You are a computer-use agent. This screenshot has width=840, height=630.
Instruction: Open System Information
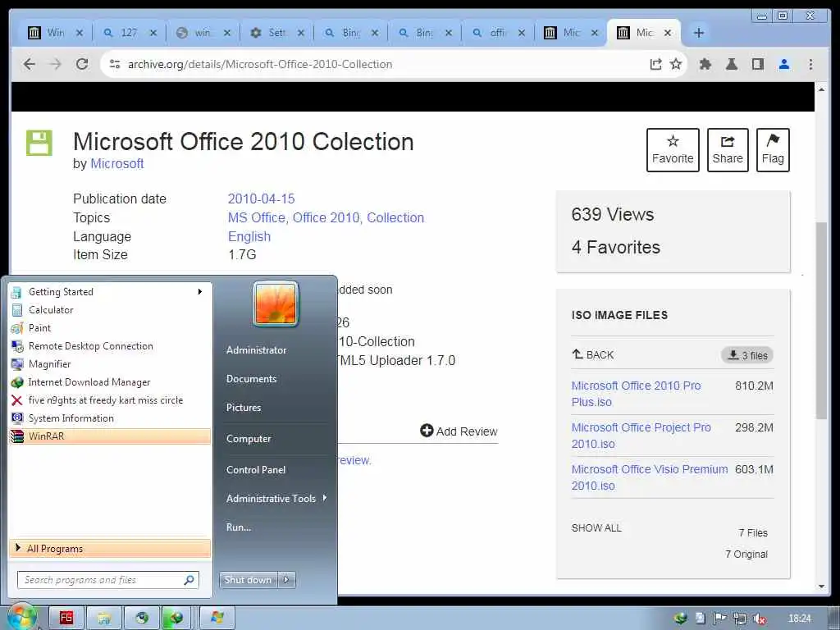point(110,418)
